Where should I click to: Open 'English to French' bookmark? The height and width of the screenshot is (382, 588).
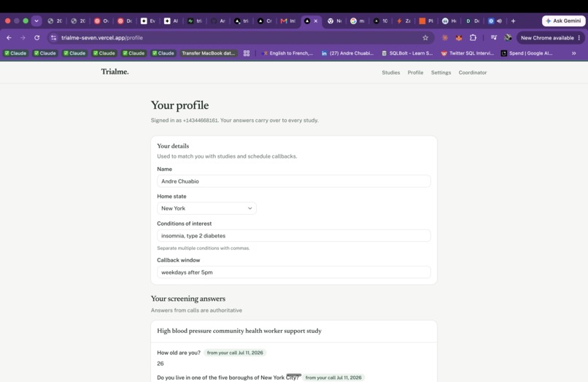(287, 53)
